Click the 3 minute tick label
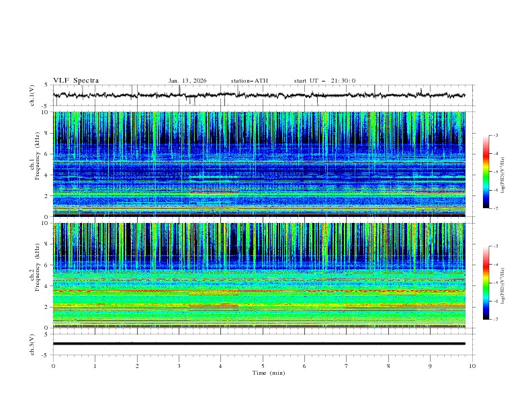 click(x=179, y=366)
